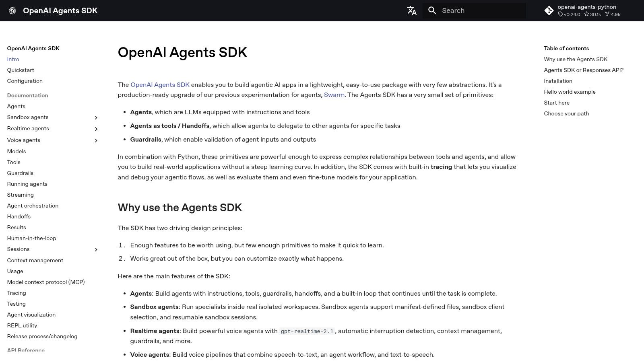Expand the Realtime agents section
The width and height of the screenshot is (644, 362).
click(96, 129)
